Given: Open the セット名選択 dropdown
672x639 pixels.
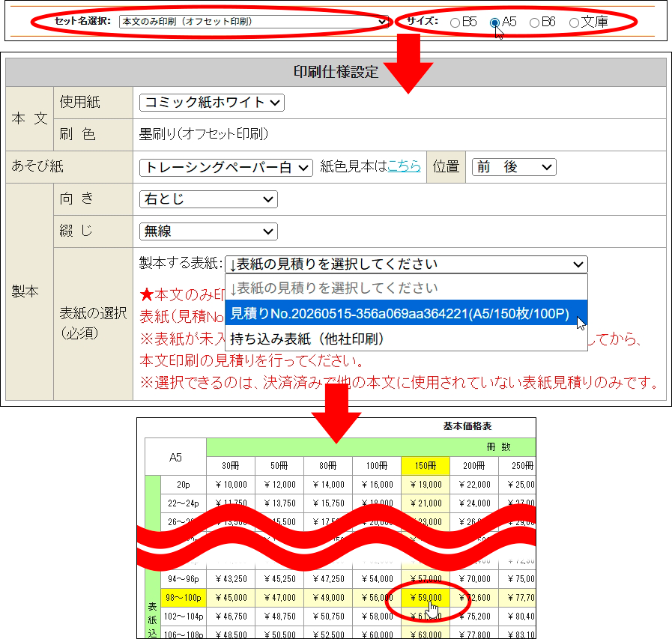Looking at the screenshot, I should tap(254, 22).
